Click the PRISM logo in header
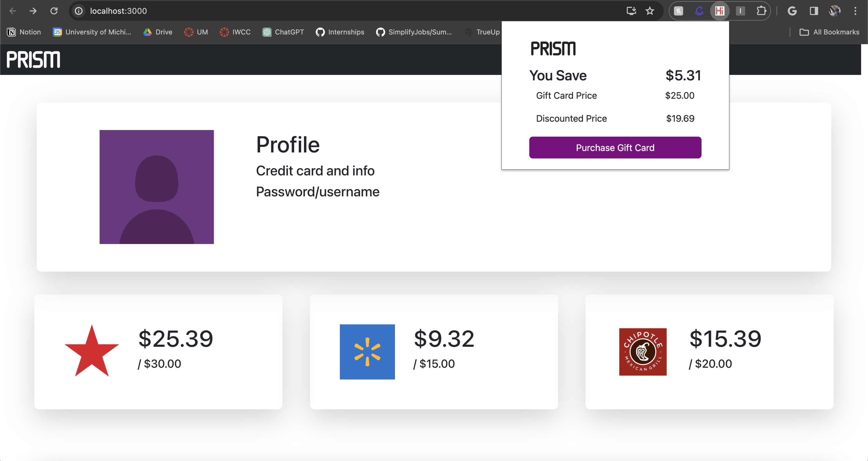Screen dimensions: 868x461 click(x=33, y=60)
